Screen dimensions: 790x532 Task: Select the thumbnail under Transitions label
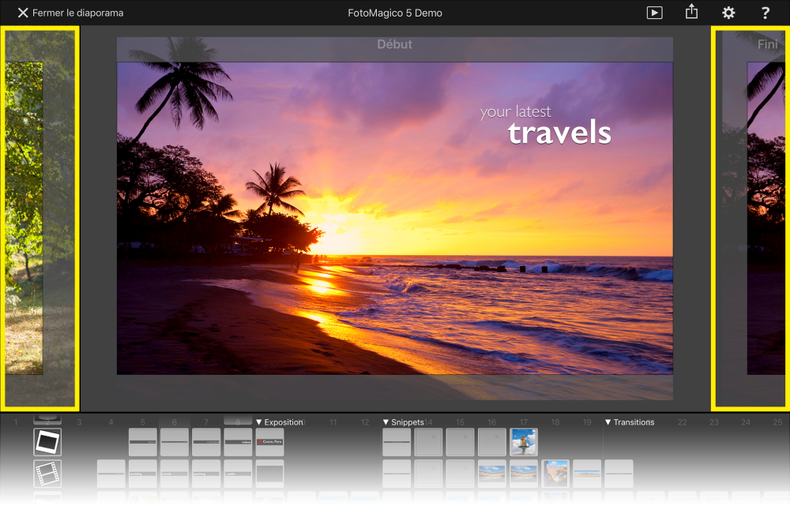(619, 473)
